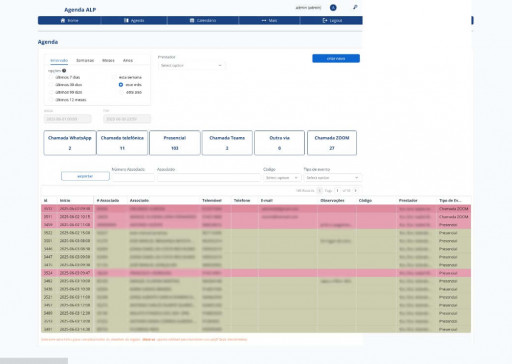
Task: Click Logout in the navigation bar
Action: coord(332,21)
